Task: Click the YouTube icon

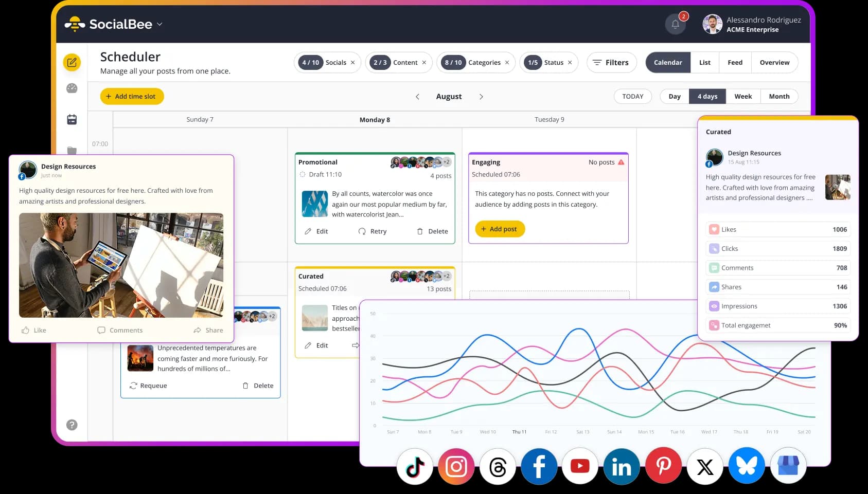Action: (580, 466)
